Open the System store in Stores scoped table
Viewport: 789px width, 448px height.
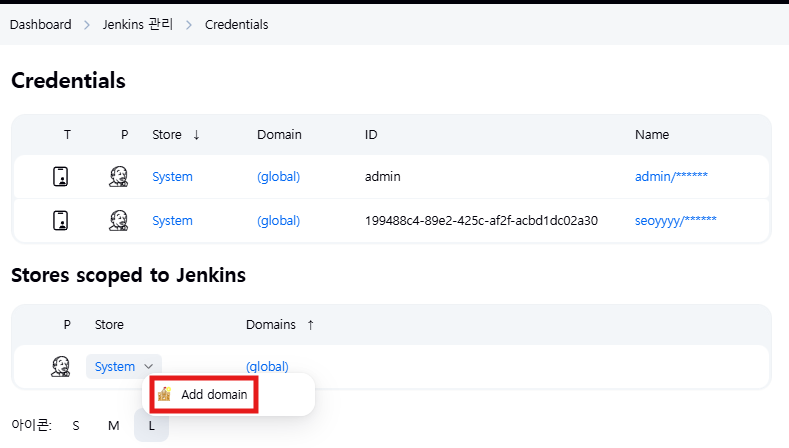click(115, 366)
